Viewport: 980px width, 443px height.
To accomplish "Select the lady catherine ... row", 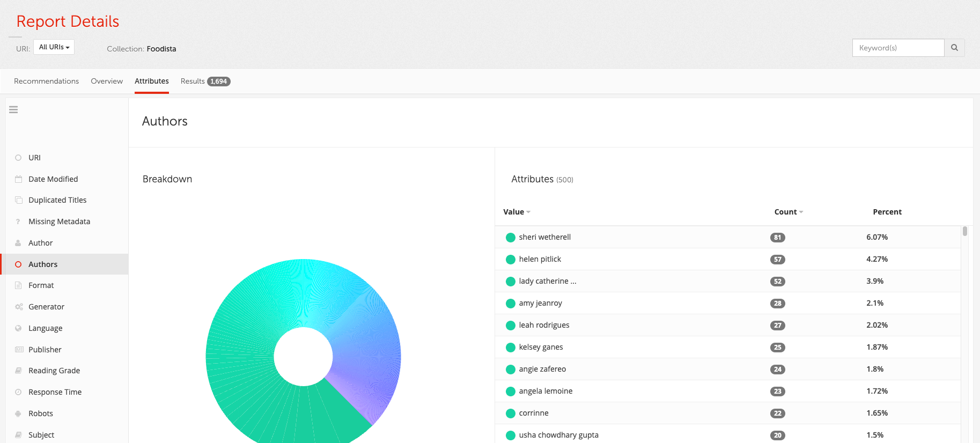I will (x=728, y=281).
